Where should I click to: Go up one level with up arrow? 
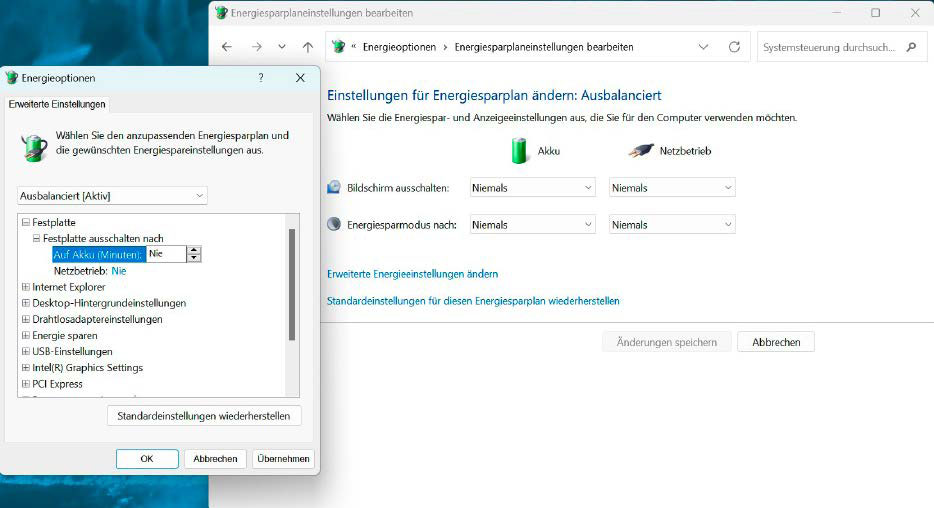[x=308, y=47]
